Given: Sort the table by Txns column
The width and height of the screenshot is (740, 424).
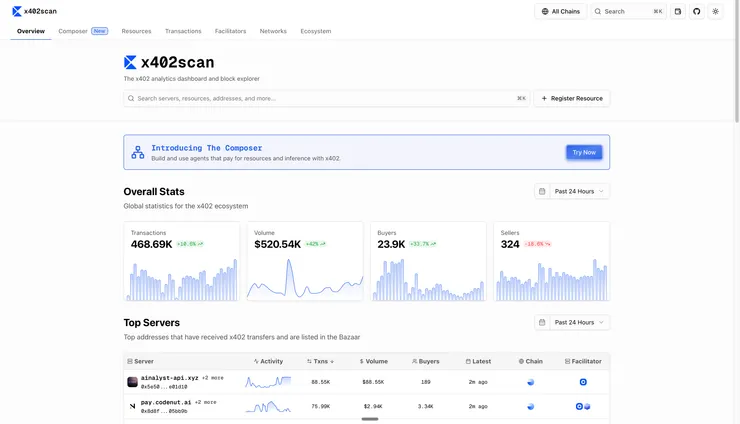Looking at the screenshot, I should (321, 361).
